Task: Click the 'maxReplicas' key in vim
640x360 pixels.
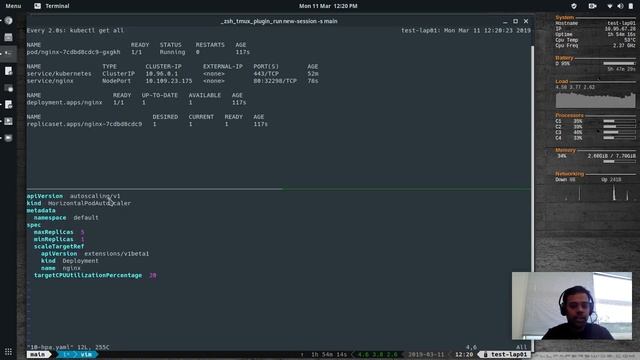Action: point(53,232)
